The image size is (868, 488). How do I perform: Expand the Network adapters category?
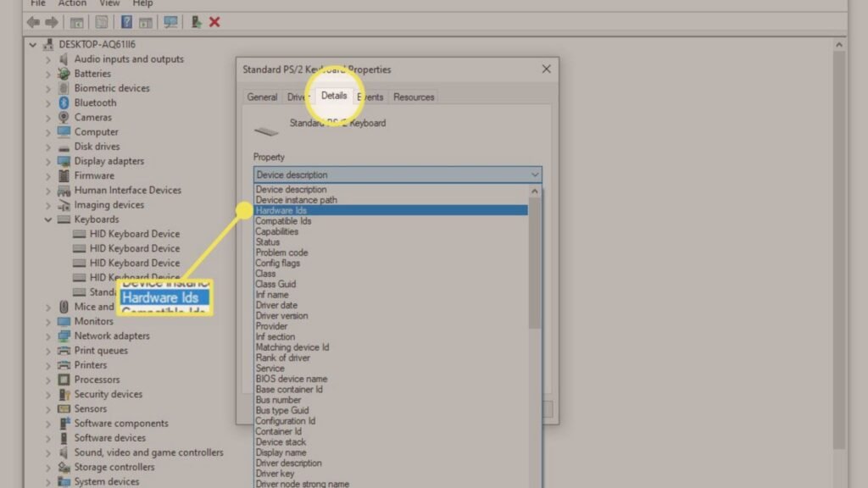point(49,335)
